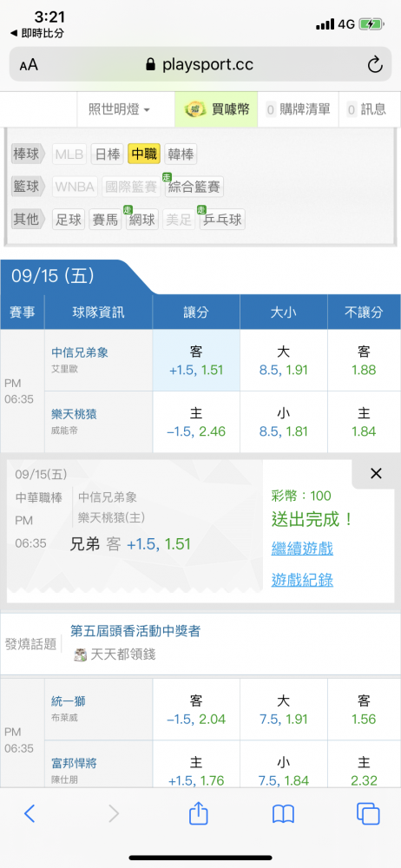Select the 韓棒 league tab
This screenshot has height=868, width=401.
click(x=181, y=154)
